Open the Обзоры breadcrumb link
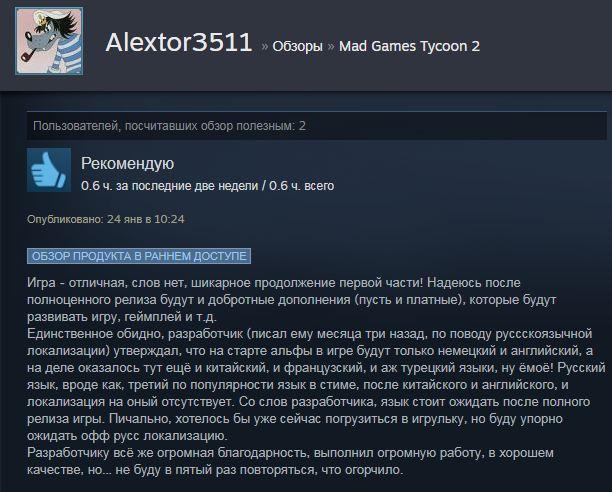612x492 pixels. (297, 46)
